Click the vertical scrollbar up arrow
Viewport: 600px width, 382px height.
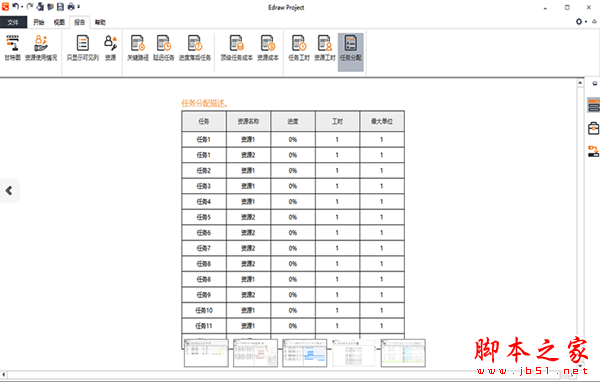click(x=580, y=83)
